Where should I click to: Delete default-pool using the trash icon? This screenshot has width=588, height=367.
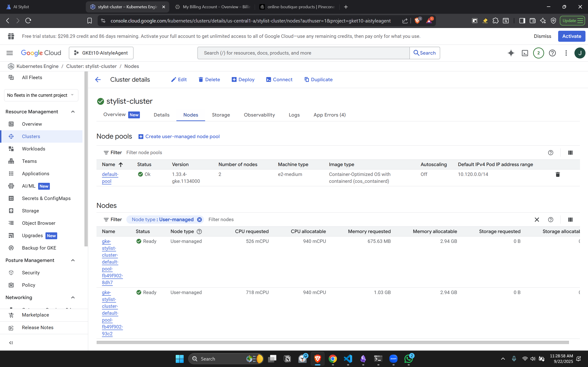(558, 174)
